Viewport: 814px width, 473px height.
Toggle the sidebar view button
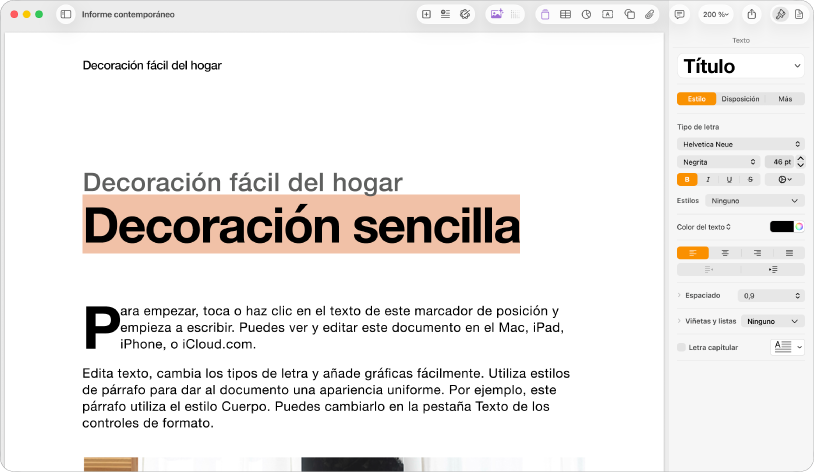tap(66, 15)
